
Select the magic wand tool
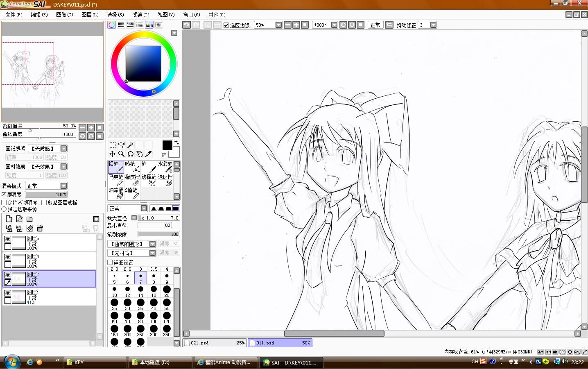pos(130,145)
